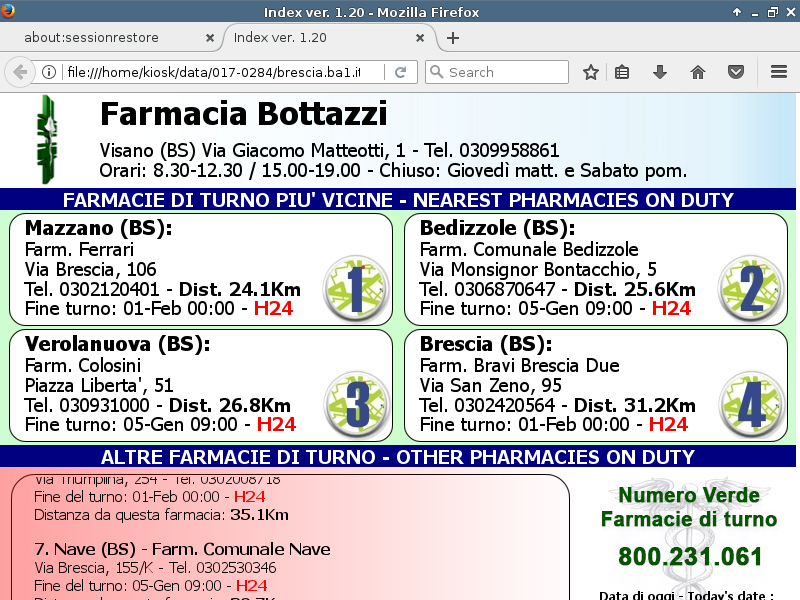This screenshot has width=800, height=600.
Task: Close the about:sessionrestore tab
Action: click(210, 38)
